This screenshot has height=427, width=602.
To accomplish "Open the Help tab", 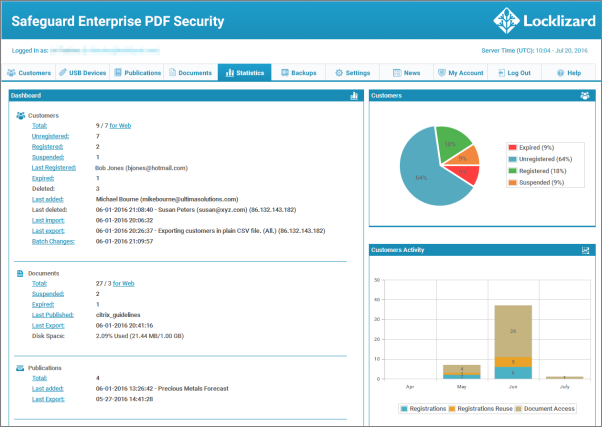I will coord(568,73).
